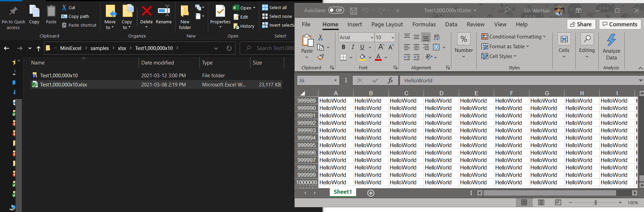Image resolution: width=644 pixels, height=212 pixels.
Task: Collapse the Excel ribbon
Action: 640,68
